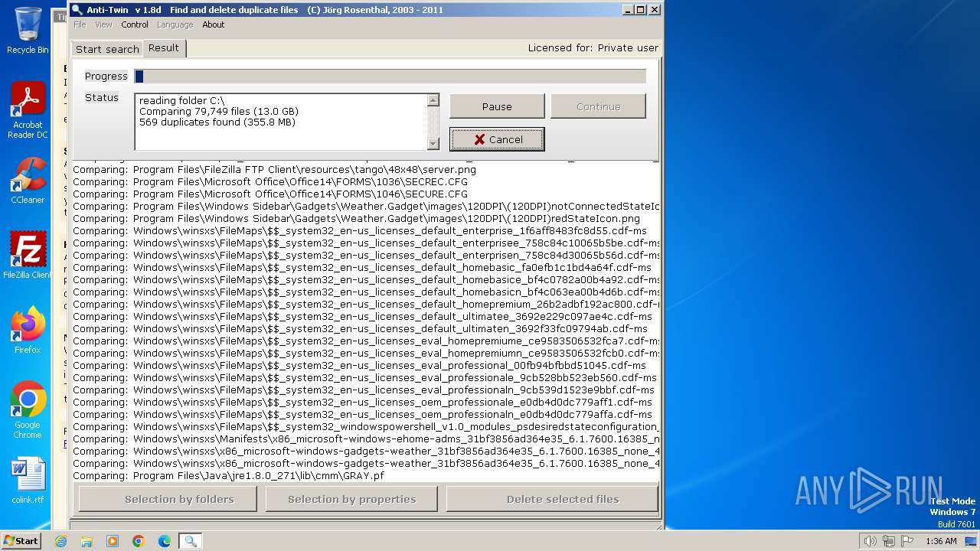Open File Explorer from the taskbar
Viewport: 980px width, 551px height.
point(87,541)
